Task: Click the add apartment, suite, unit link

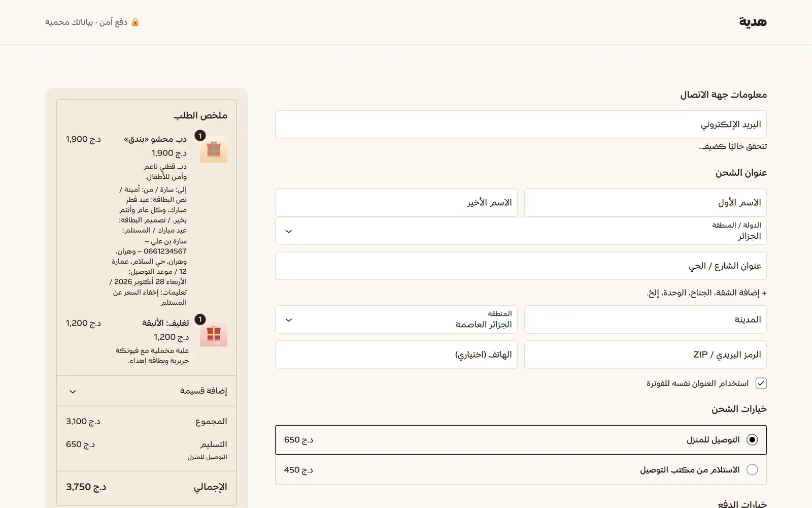Action: [706, 293]
